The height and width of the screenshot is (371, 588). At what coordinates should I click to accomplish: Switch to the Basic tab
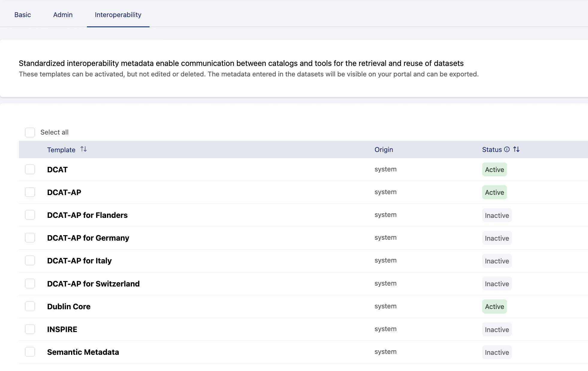(22, 15)
